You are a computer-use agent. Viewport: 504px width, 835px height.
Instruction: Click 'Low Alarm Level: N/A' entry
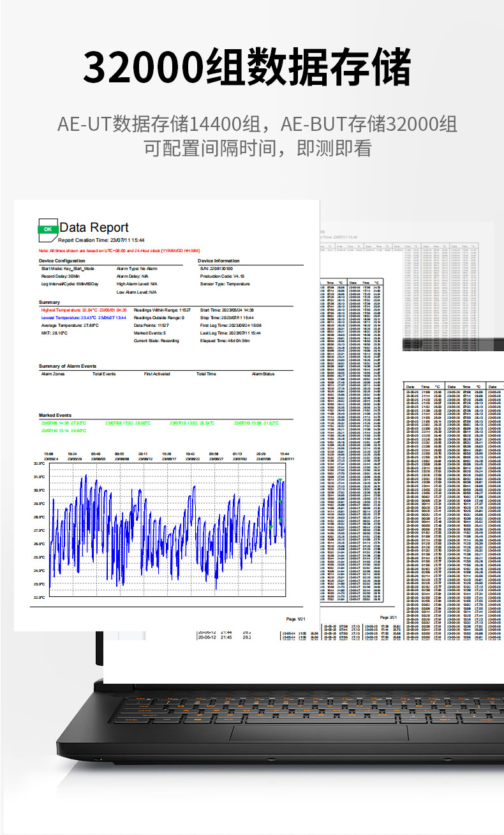137,292
